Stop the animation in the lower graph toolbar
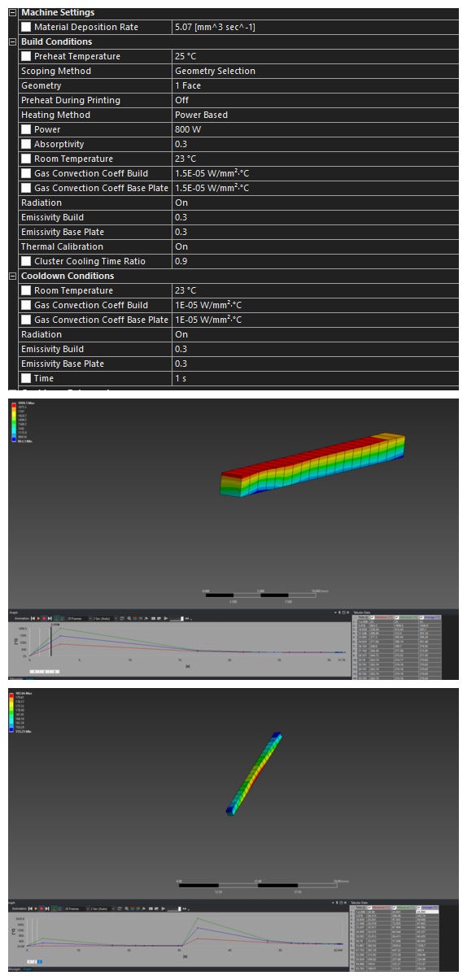This screenshot has height=980, width=467. click(41, 907)
